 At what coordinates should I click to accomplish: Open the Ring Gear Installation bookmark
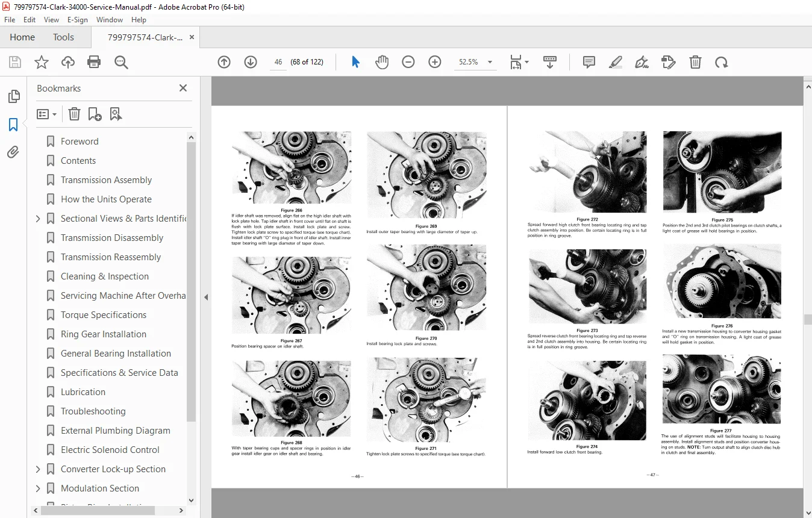[104, 334]
